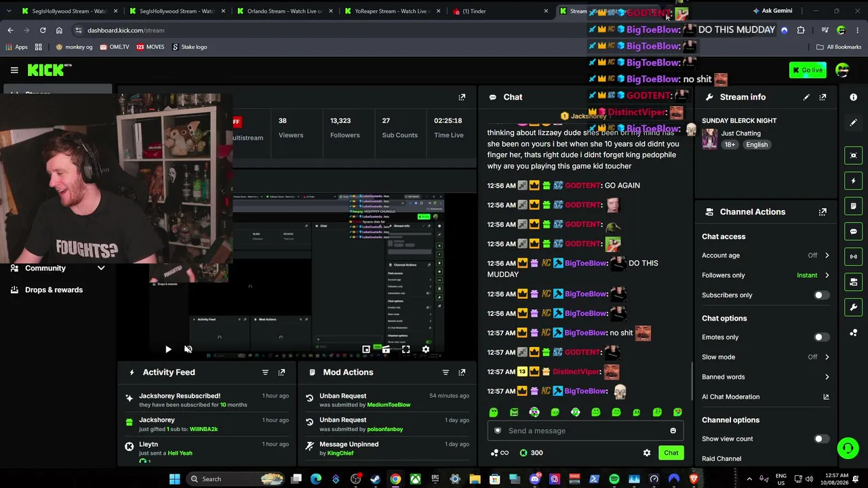Open the OME.TV bookmark
The width and height of the screenshot is (868, 488).
tap(115, 47)
